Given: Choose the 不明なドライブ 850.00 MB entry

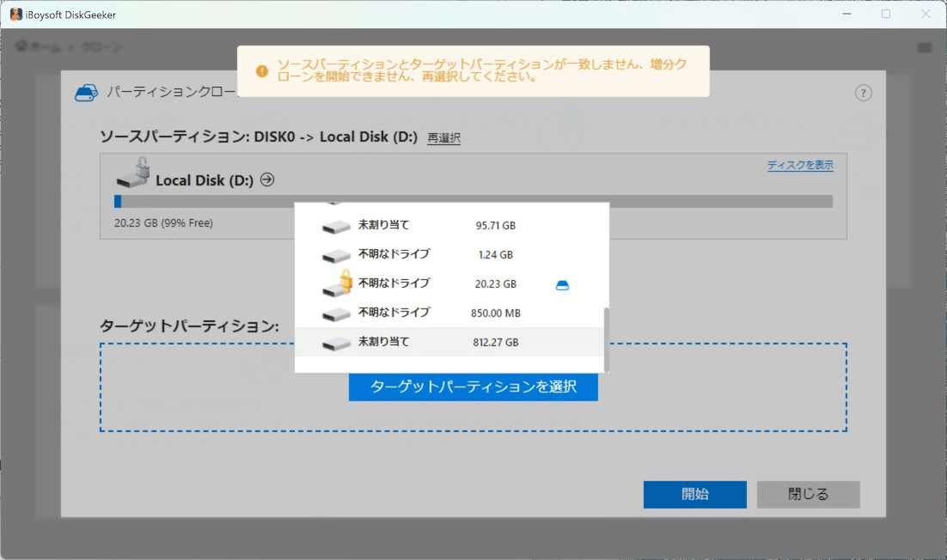Looking at the screenshot, I should point(449,313).
